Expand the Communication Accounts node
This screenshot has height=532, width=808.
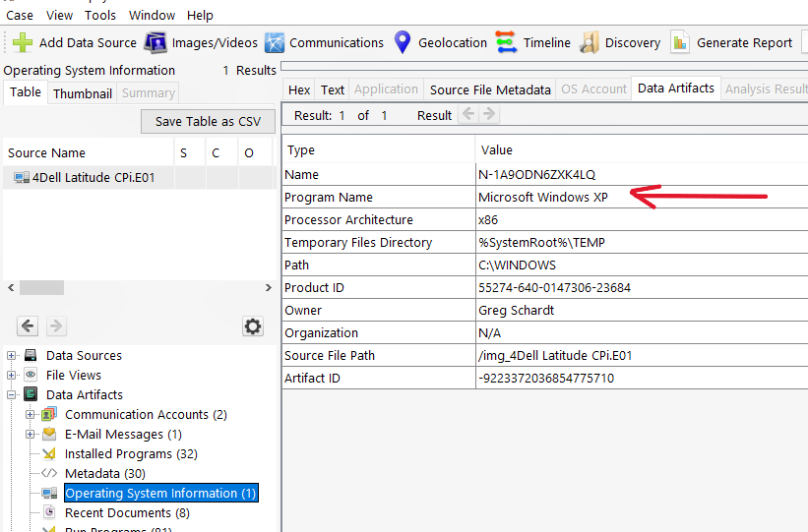(x=31, y=415)
